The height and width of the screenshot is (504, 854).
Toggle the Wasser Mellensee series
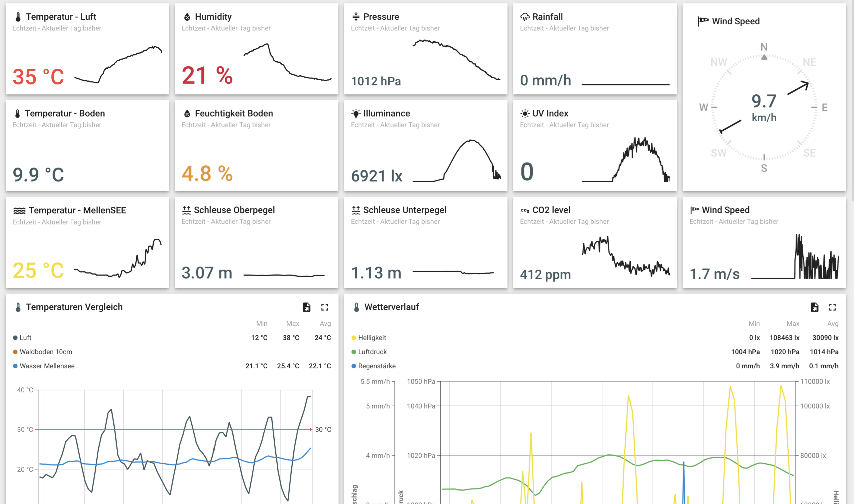point(47,366)
